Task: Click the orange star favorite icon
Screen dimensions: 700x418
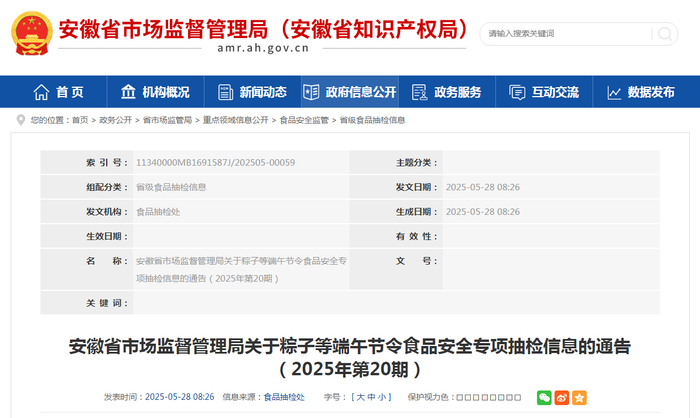Action: (579, 397)
